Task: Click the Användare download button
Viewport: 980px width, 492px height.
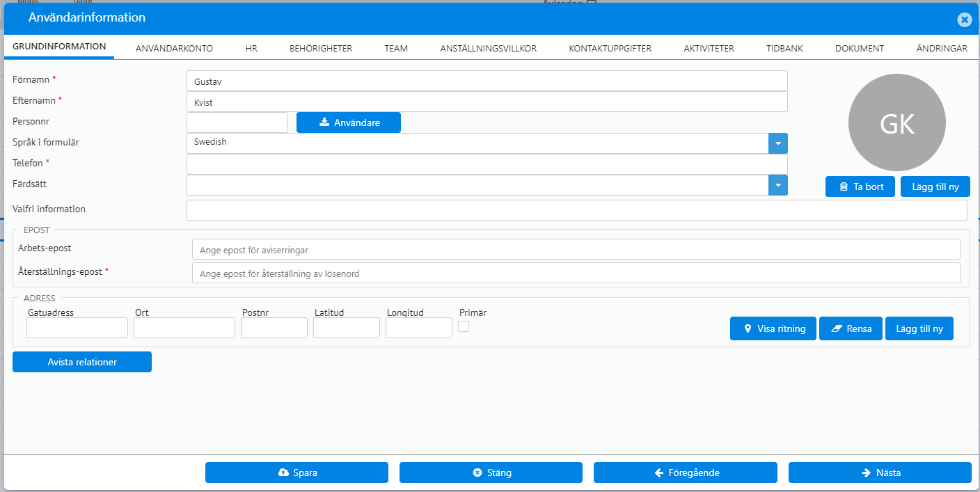Action: [x=349, y=122]
